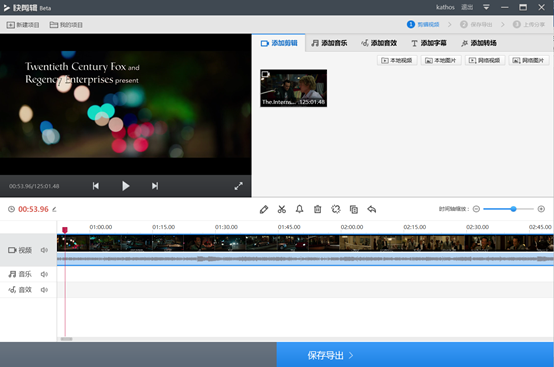Click the 本地图片 import button
Viewport: 554px width, 367px height.
(441, 60)
